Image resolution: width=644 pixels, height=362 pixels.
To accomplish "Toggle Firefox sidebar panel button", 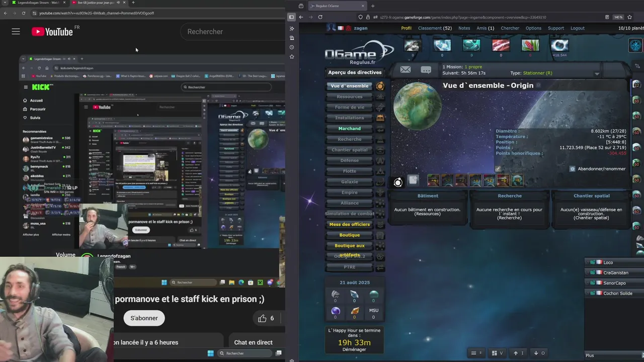I will pyautogui.click(x=291, y=17).
